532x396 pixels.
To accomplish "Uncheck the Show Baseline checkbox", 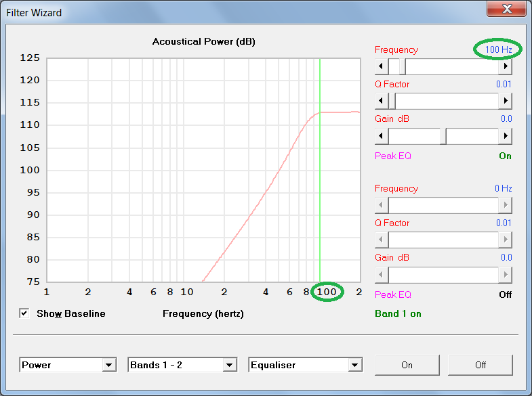I will (24, 313).
